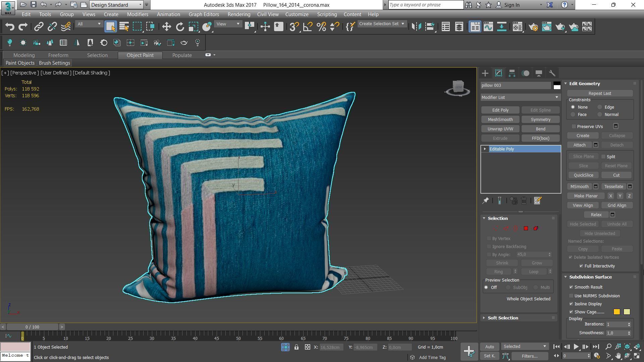Click the Pin Stack icon

[x=485, y=201]
